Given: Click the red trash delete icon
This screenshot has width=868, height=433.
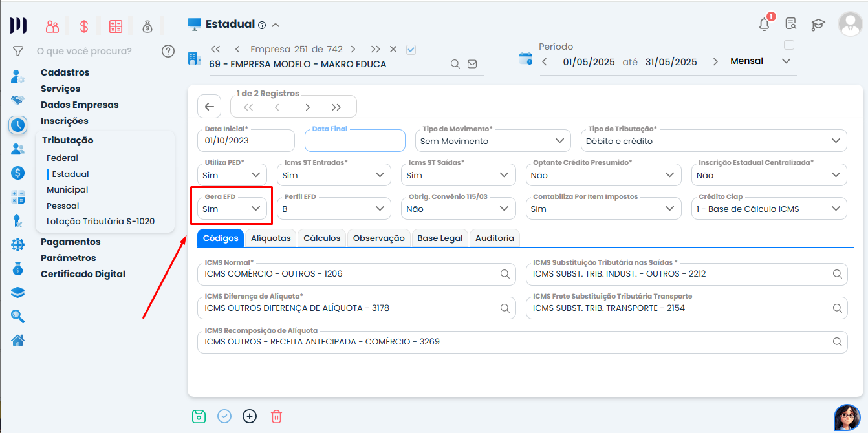Looking at the screenshot, I should [x=276, y=416].
